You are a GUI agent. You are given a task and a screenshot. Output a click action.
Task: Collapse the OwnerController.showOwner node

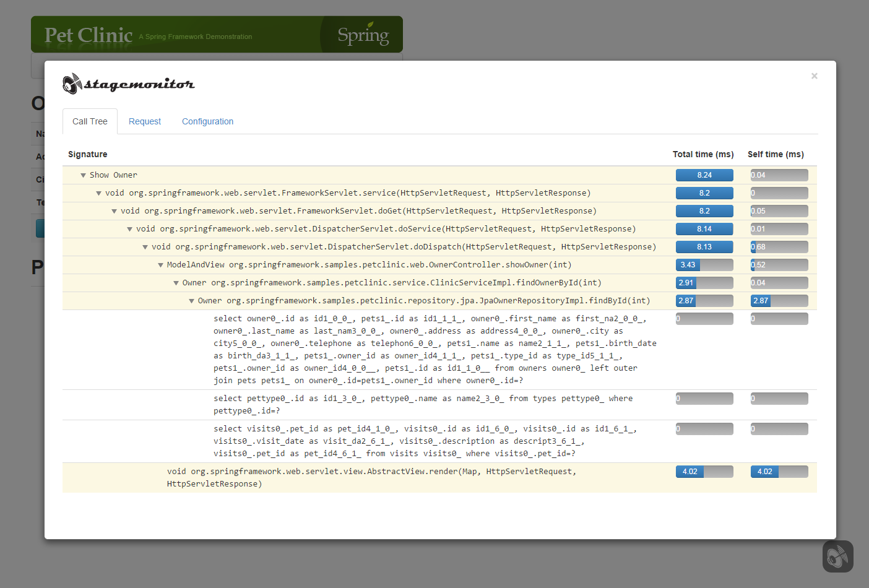point(160,265)
